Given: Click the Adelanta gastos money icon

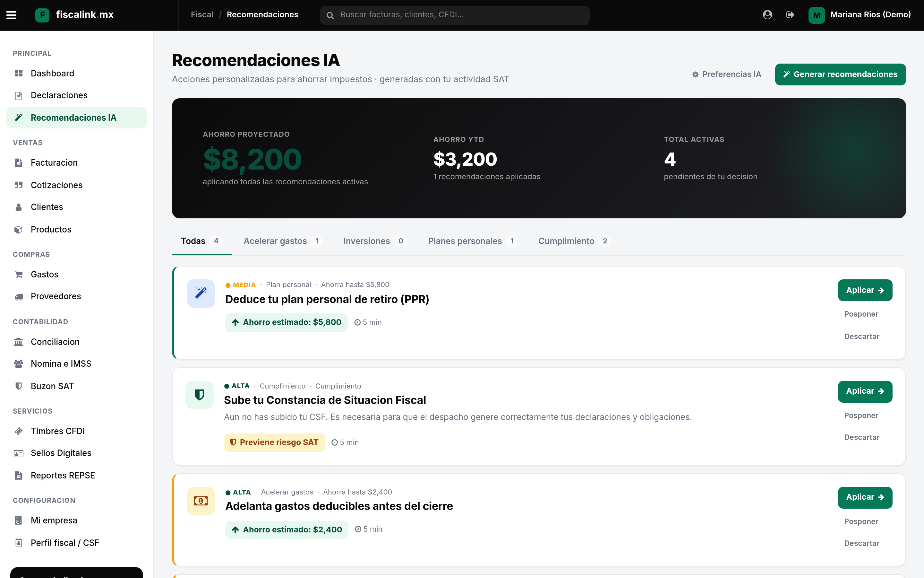Looking at the screenshot, I should click(x=201, y=501).
